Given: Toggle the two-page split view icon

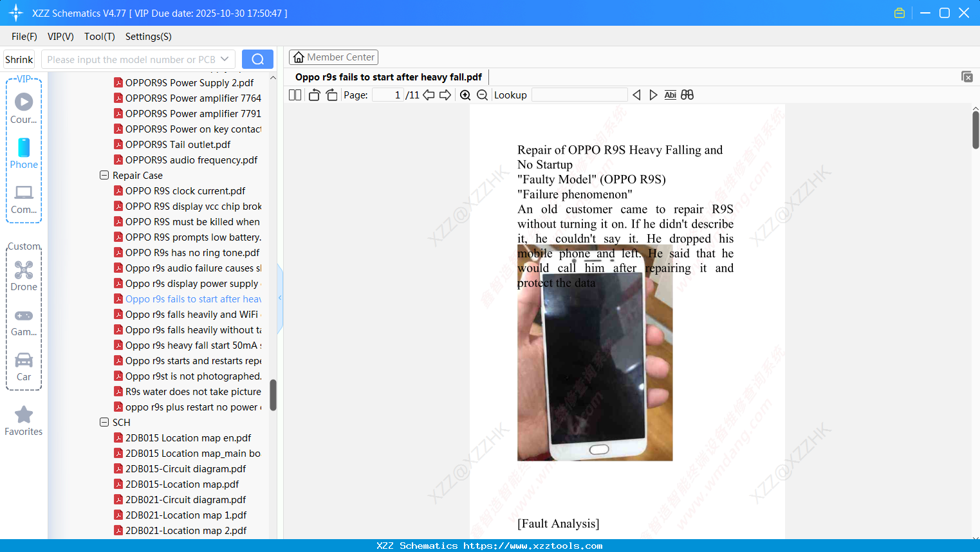Looking at the screenshot, I should coord(295,95).
